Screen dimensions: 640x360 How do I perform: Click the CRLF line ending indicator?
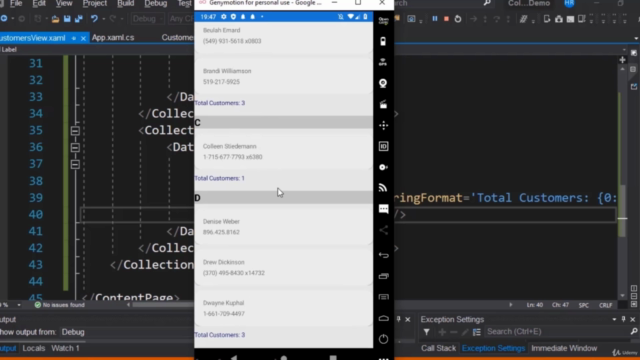click(x=605, y=305)
